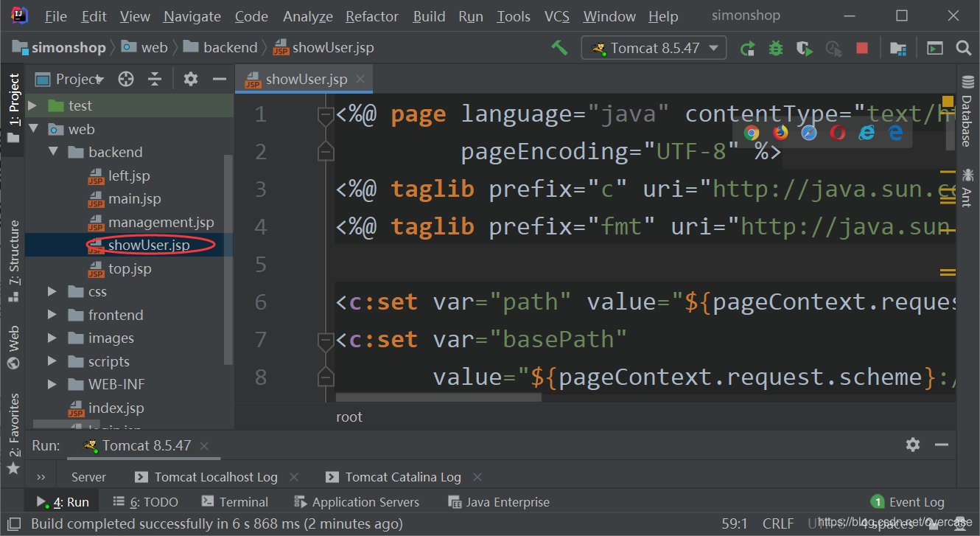Start debugging with the green bug icon
Viewport: 980px width, 536px height.
tap(775, 49)
